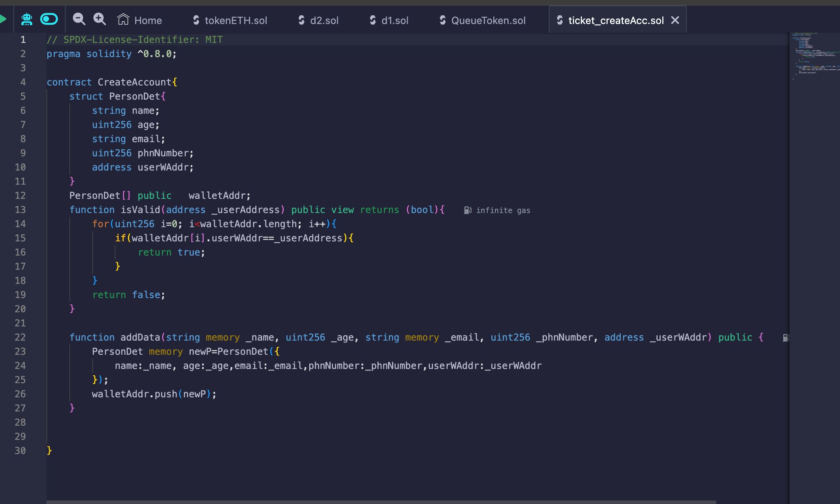The height and width of the screenshot is (504, 840).
Task: Click the "return true;" statement
Action: pyautogui.click(x=171, y=252)
